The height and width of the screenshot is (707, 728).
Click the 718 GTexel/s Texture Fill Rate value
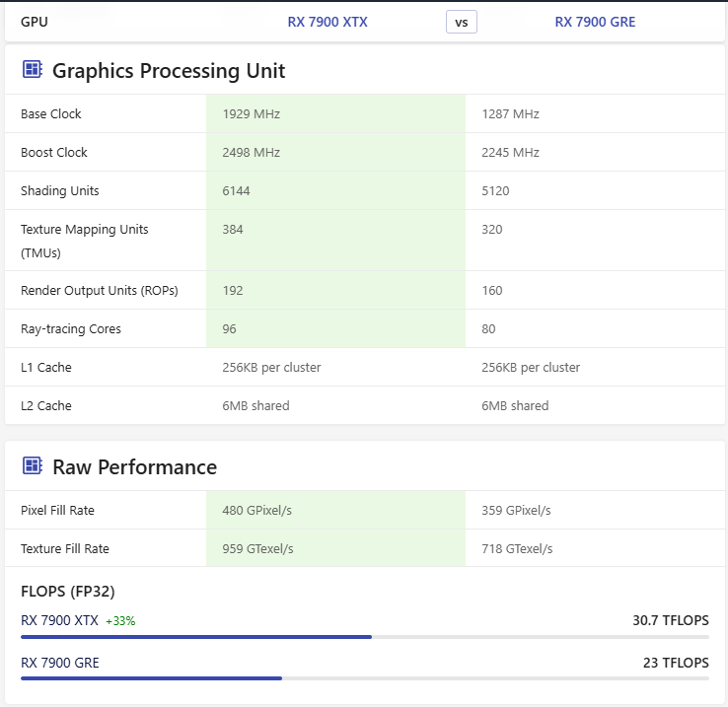(x=517, y=549)
